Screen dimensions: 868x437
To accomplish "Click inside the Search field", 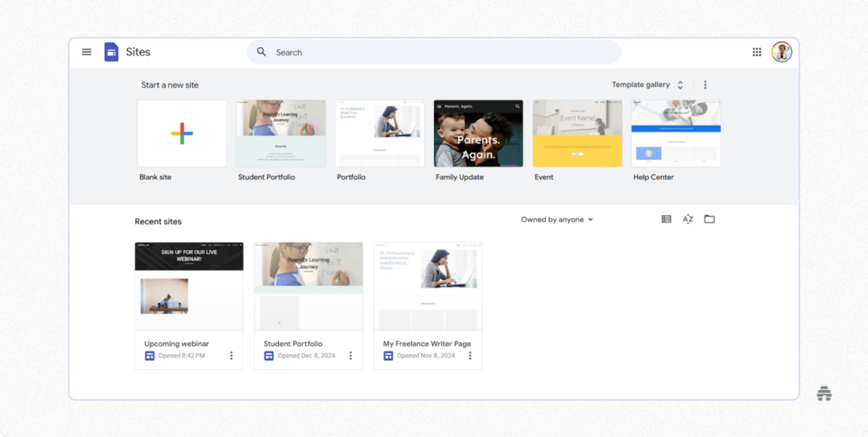I will coord(403,52).
